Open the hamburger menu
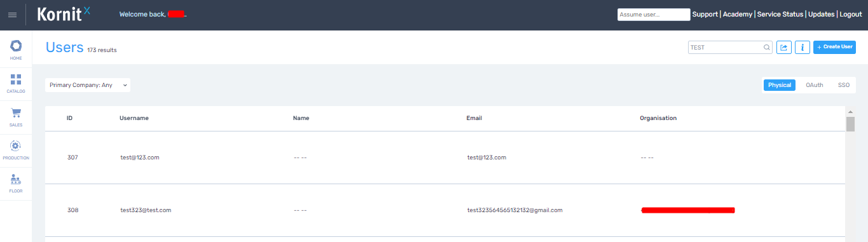The width and height of the screenshot is (868, 242). click(12, 15)
